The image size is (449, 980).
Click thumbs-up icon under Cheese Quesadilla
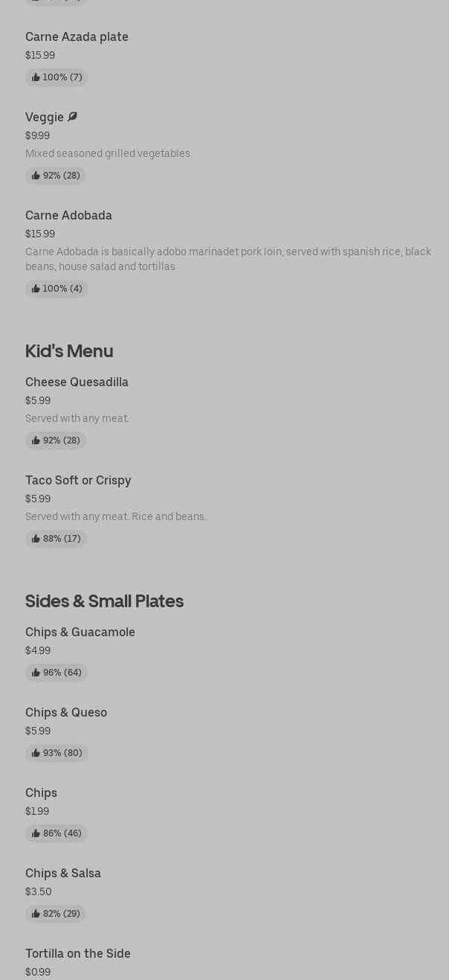(x=36, y=441)
